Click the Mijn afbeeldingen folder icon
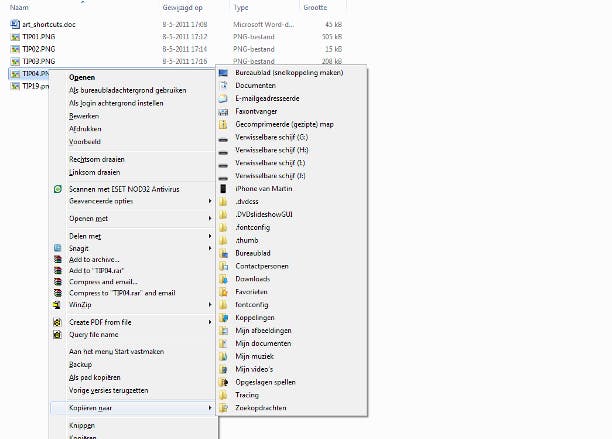The image size is (612, 439). tap(223, 331)
